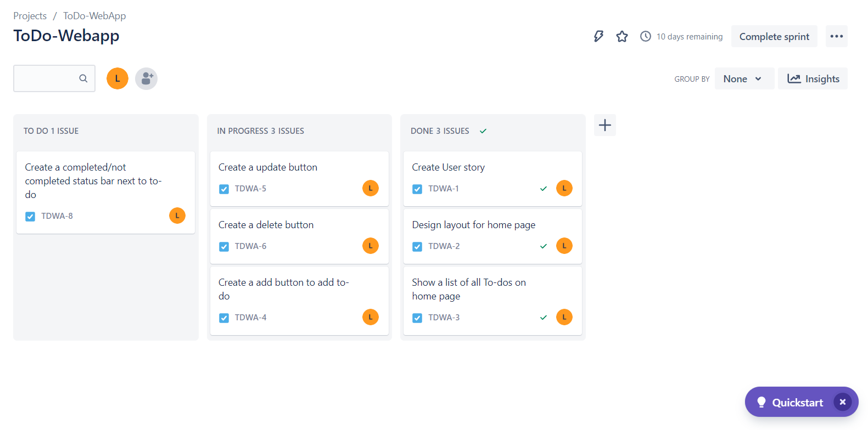Click the task checkbox icon on TDWA-8

30,216
